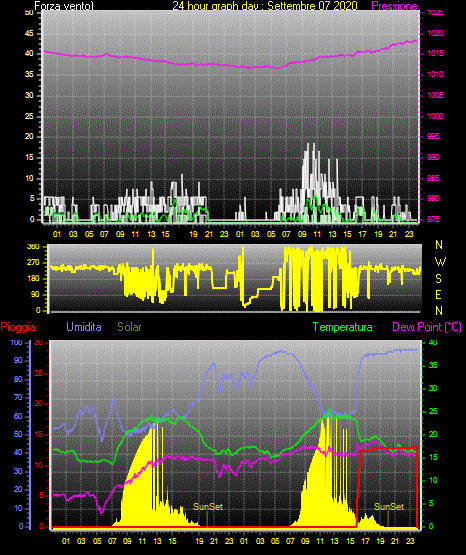Click pressure axis value 1000
The height and width of the screenshot is (555, 466).
coord(435,116)
